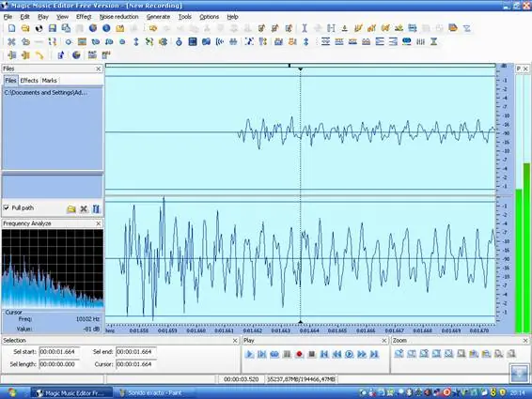Open the Edit menu
The height and width of the screenshot is (399, 532).
click(x=24, y=17)
